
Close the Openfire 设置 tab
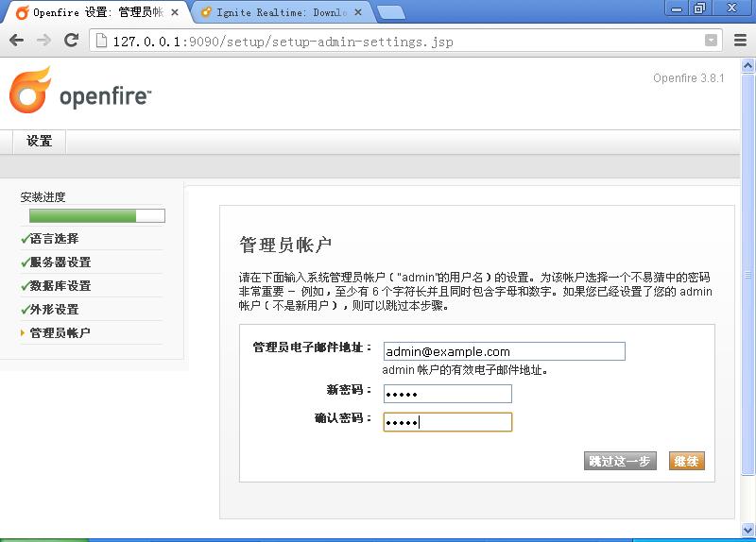175,12
